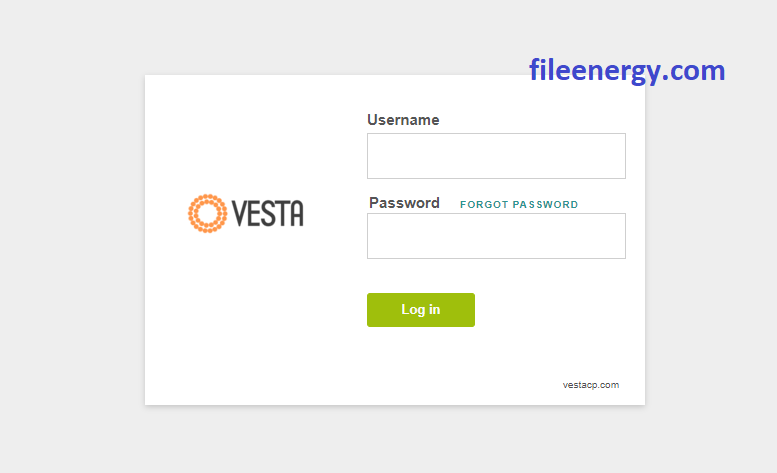The width and height of the screenshot is (777, 473).
Task: Place cursor in box below Password
Action: 496,236
